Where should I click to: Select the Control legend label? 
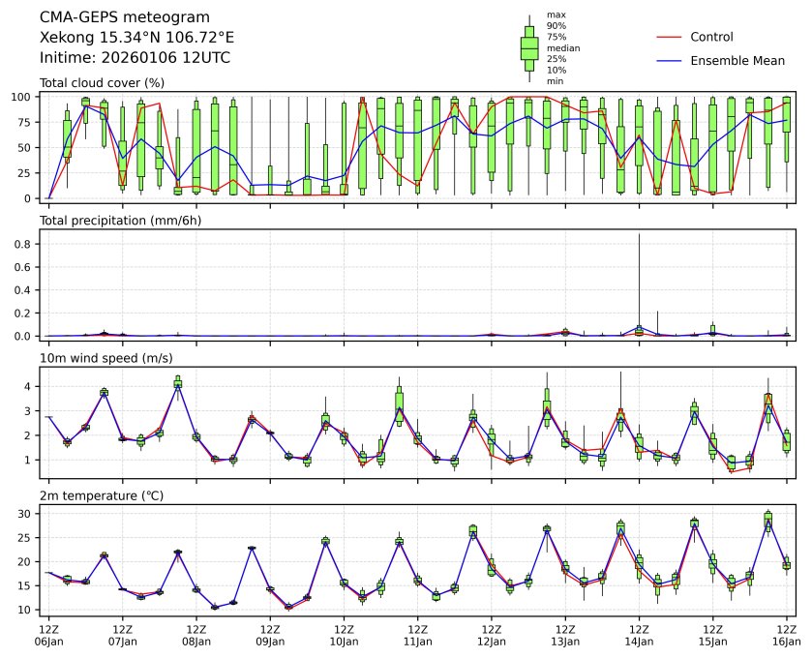(x=711, y=37)
